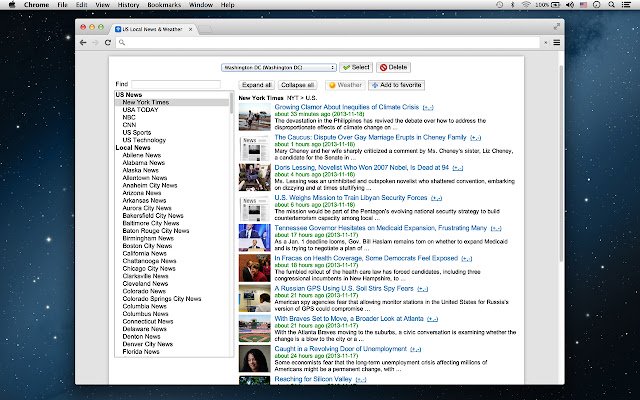Expand the [+,-] toggle beside Climate Crisis headline

428,107
